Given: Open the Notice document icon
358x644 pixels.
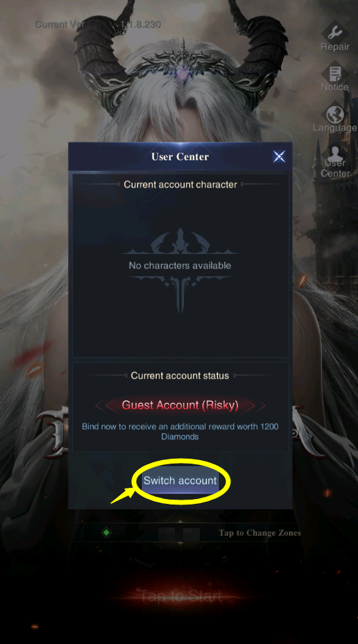Looking at the screenshot, I should pyautogui.click(x=335, y=74).
